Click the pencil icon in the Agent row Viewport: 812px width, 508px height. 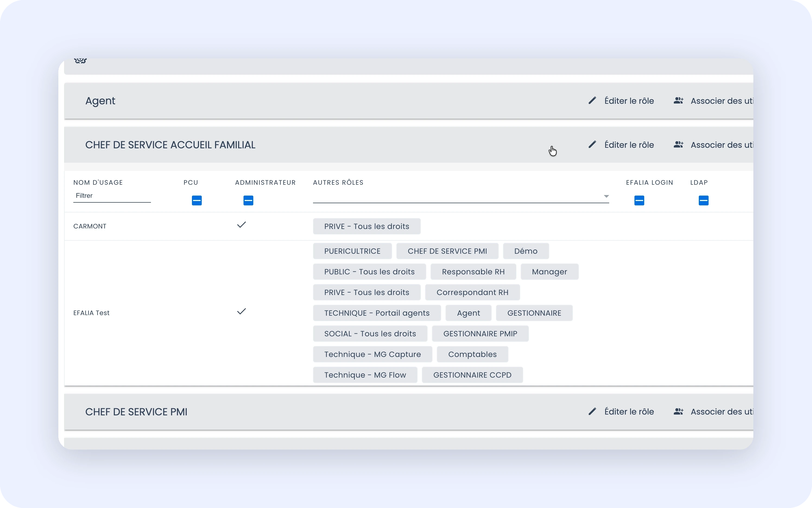[x=592, y=101]
